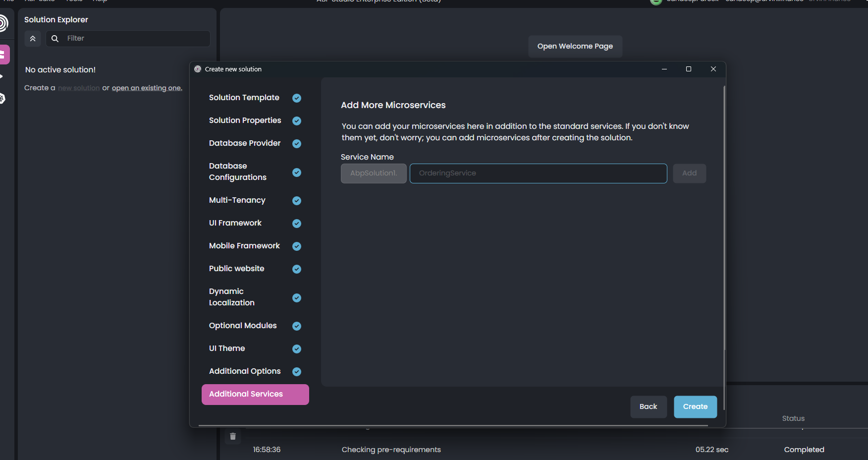Open the Solution Explorer sidebar icon
This screenshot has height=460, width=868.
3,55
